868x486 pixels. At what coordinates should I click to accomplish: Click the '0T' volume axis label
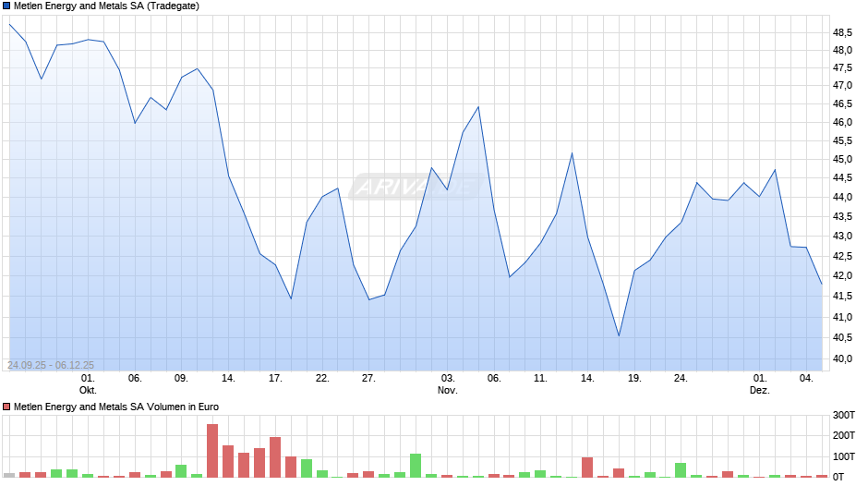[x=838, y=477]
